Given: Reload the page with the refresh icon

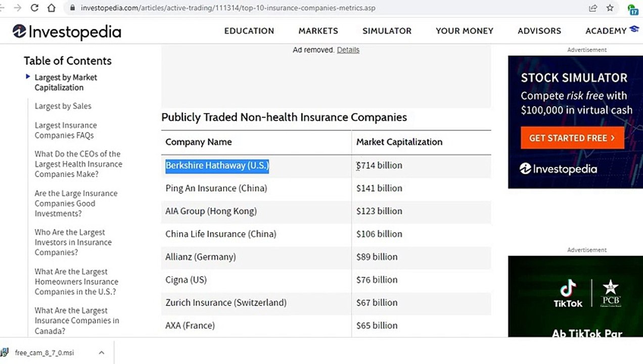Looking at the screenshot, I should click(x=35, y=8).
